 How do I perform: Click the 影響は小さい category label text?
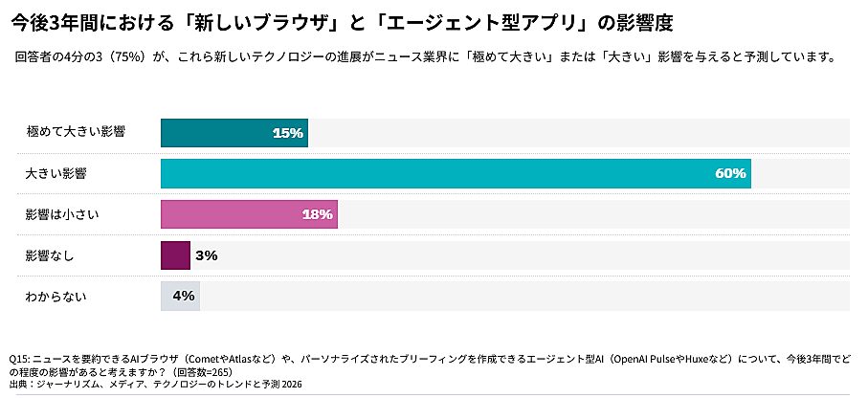tap(62, 214)
